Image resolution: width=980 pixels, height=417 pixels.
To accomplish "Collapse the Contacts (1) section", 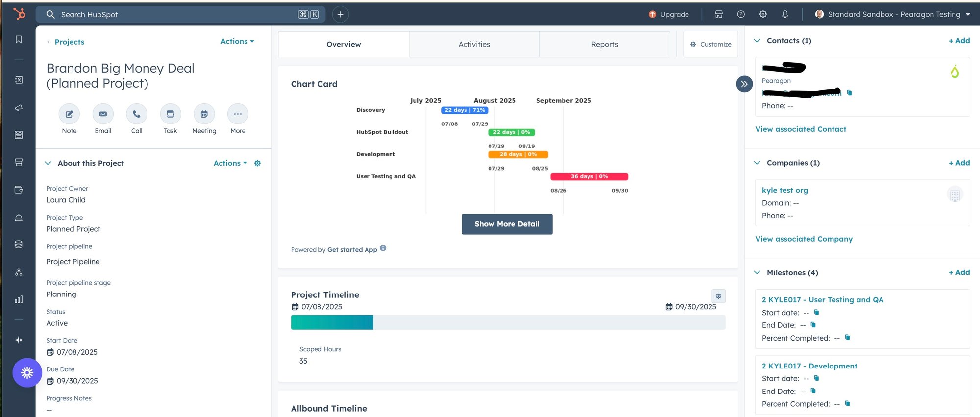I will click(757, 41).
